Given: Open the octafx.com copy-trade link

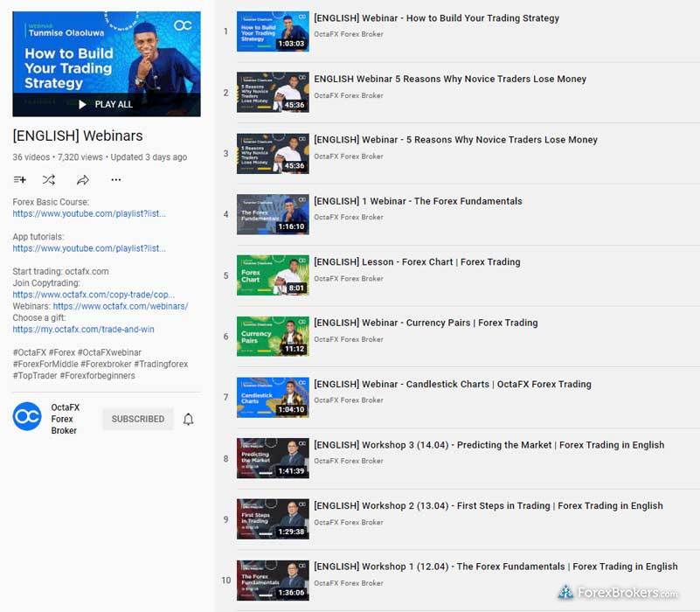Looking at the screenshot, I should (94, 295).
